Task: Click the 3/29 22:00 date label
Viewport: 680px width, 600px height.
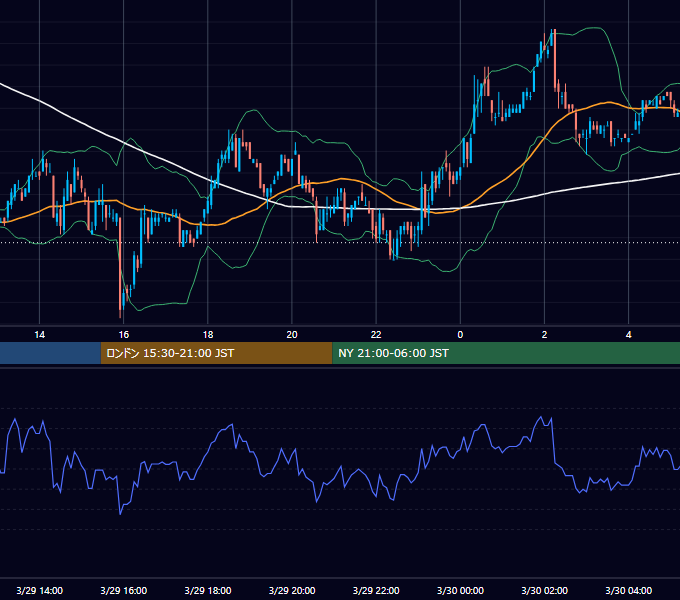Action: [376, 590]
